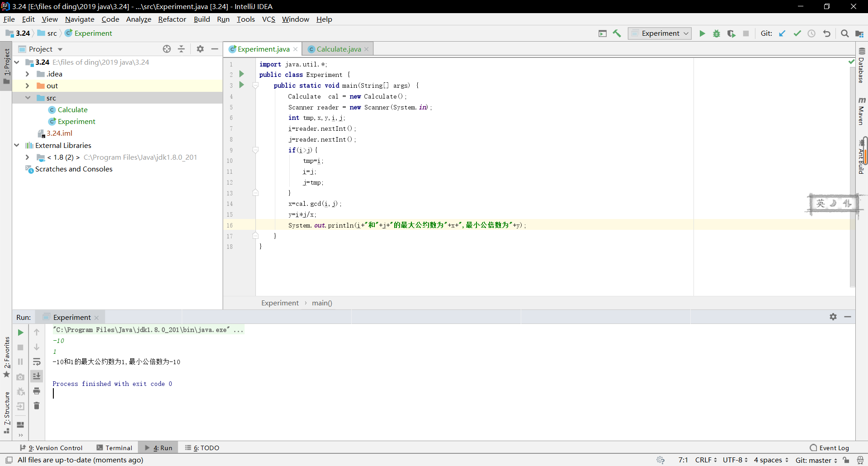Open Project panel settings gear
Image resolution: width=868 pixels, height=466 pixels.
tap(200, 49)
